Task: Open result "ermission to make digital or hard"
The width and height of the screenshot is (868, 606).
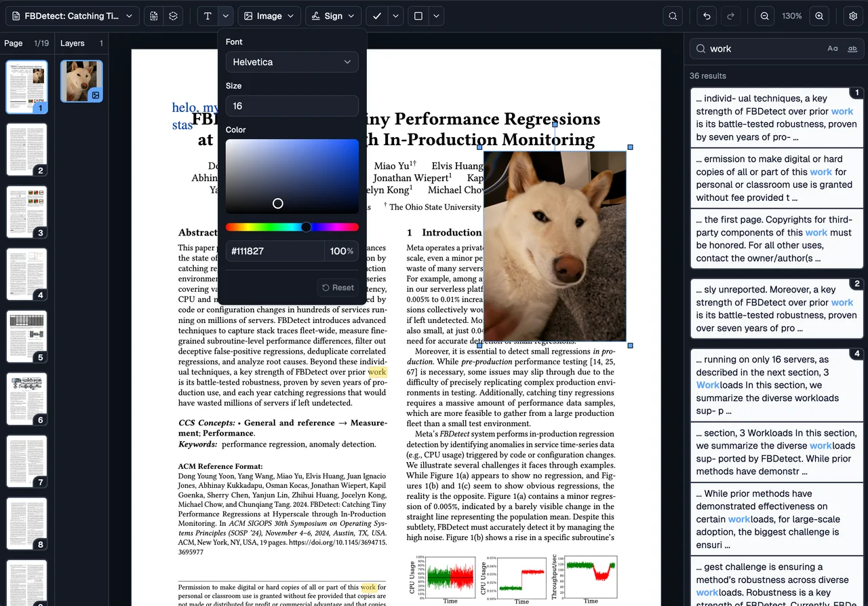Action: pyautogui.click(x=776, y=178)
